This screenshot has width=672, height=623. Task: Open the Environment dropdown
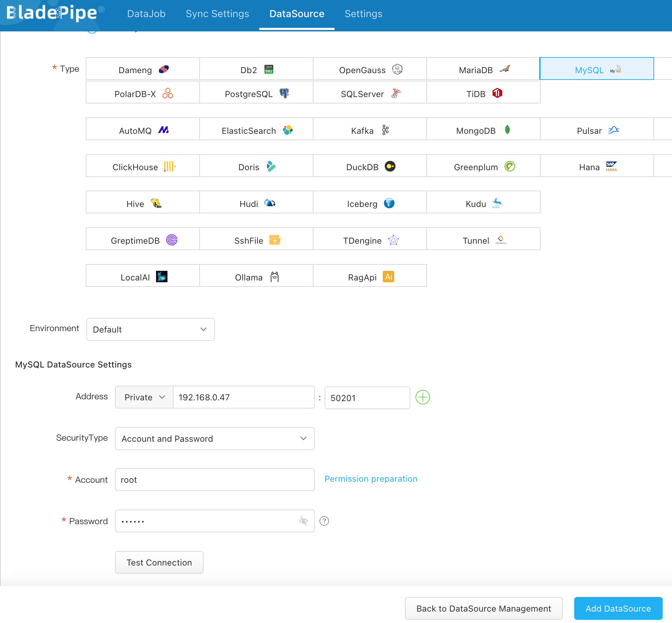[150, 329]
